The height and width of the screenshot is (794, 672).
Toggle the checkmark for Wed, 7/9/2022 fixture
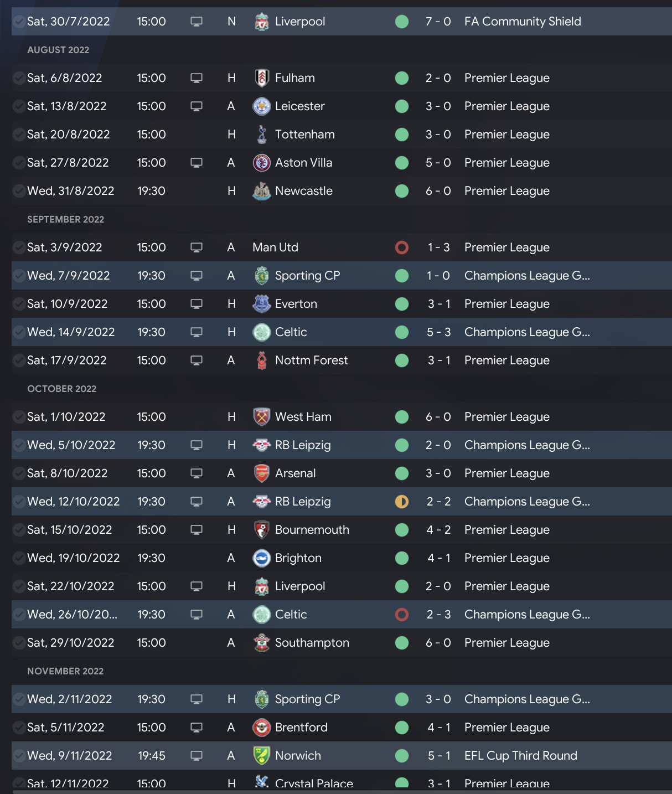pyautogui.click(x=19, y=276)
